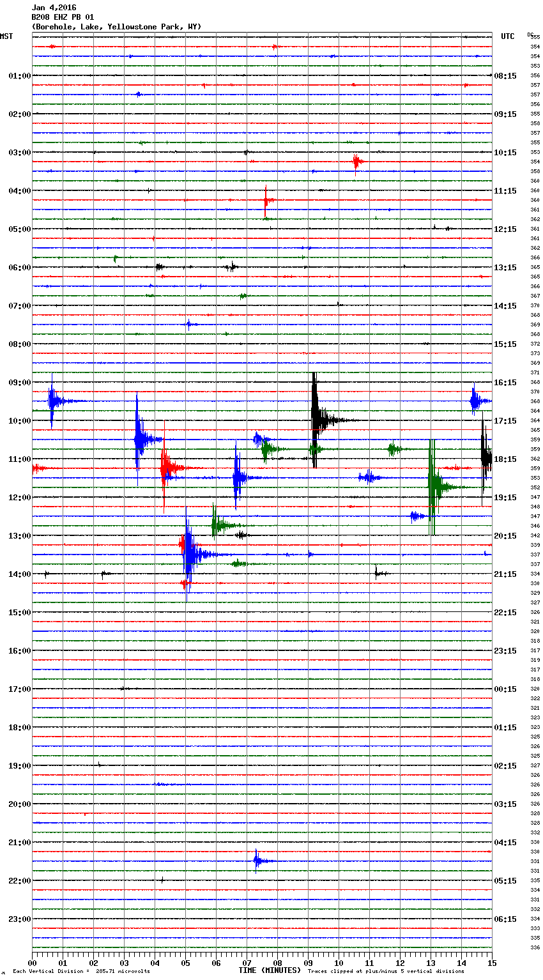543x980 pixels.
Task: Click the 11:15 UTC time label
Action: [505, 191]
